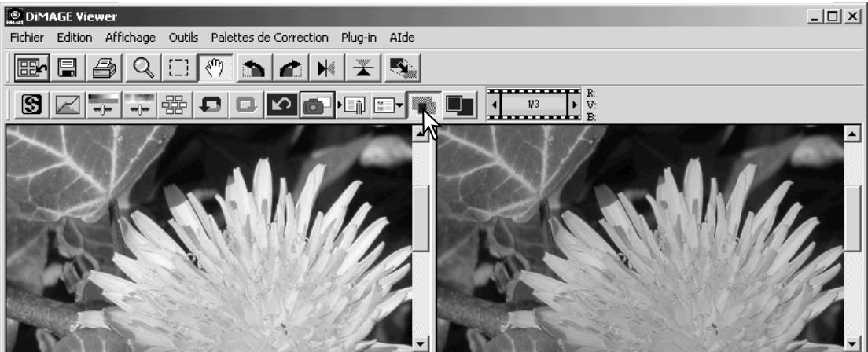Screen dimensions: 868x352
Task: Open the variation palette grid icon
Action: (175, 104)
